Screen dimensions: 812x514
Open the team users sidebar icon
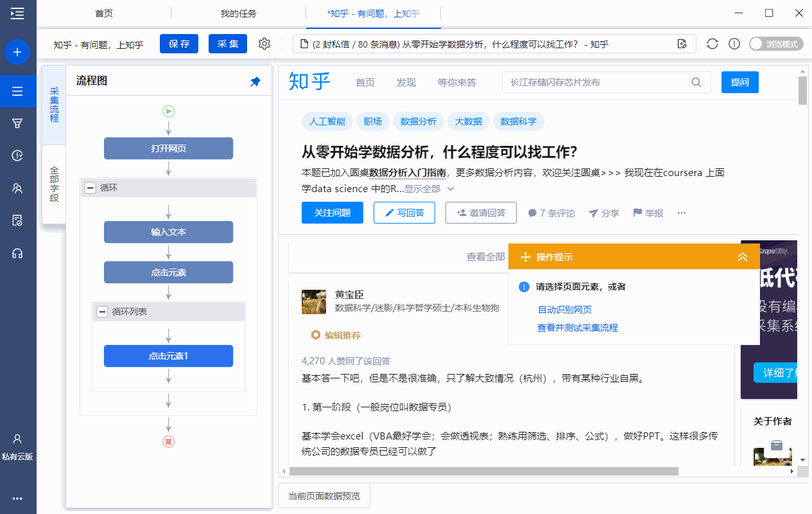tap(17, 188)
